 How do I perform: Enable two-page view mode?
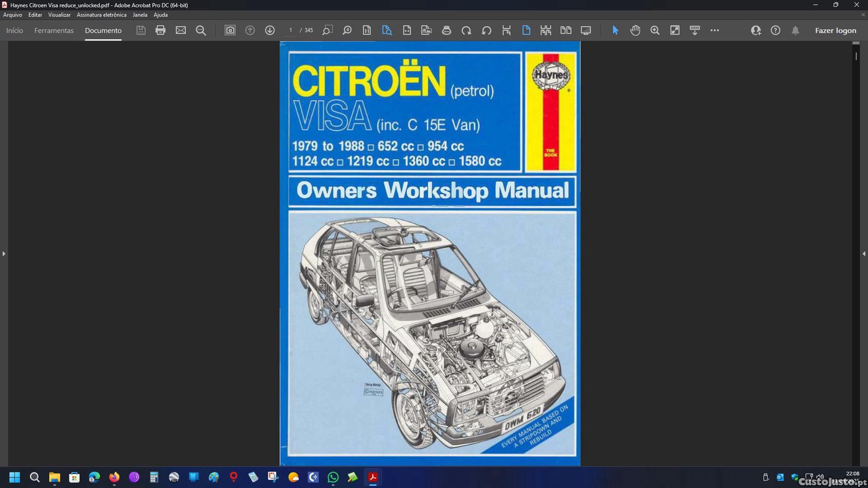[565, 31]
